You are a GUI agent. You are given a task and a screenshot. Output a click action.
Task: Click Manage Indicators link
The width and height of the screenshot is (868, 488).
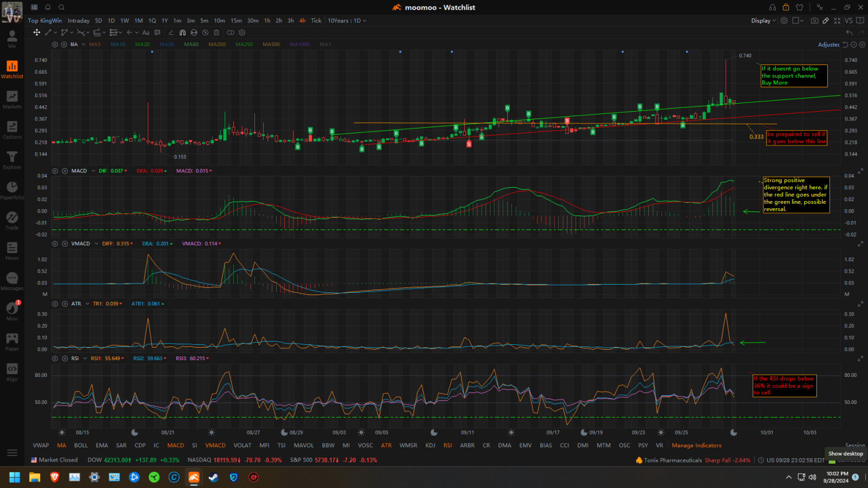[x=697, y=445]
